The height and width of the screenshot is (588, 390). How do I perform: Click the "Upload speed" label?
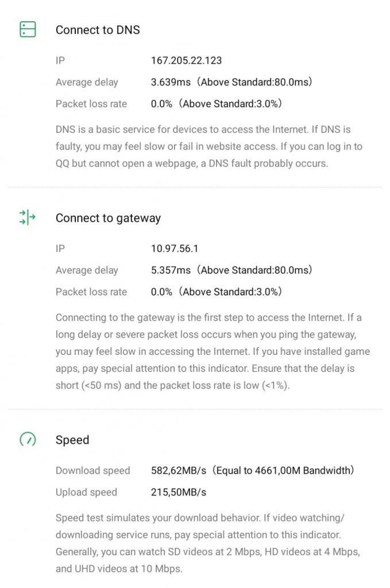pyautogui.click(x=86, y=492)
